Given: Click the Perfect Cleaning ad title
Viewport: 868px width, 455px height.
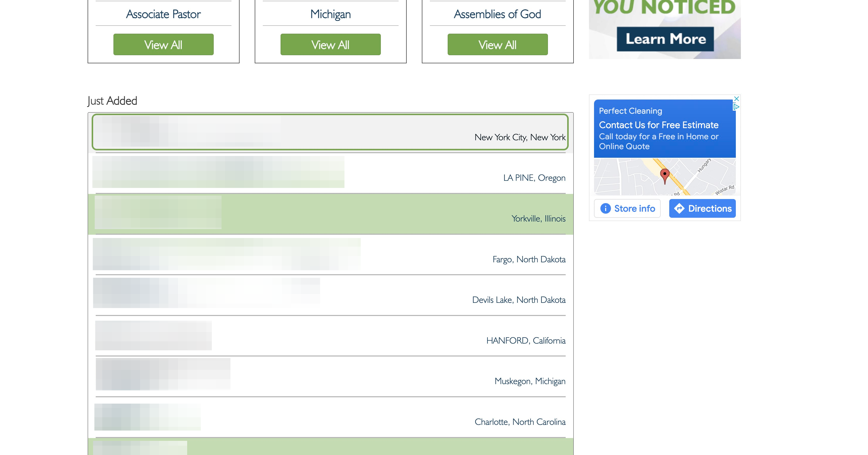Looking at the screenshot, I should tap(630, 111).
